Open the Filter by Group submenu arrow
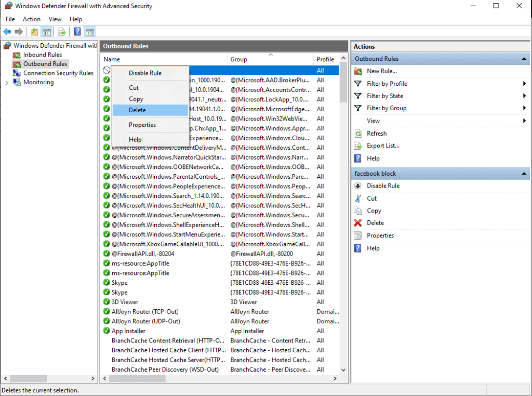The image size is (532, 396). (x=525, y=108)
